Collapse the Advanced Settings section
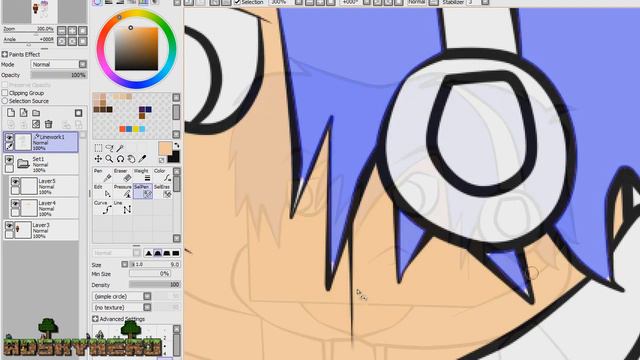The width and height of the screenshot is (640, 360). point(96,319)
